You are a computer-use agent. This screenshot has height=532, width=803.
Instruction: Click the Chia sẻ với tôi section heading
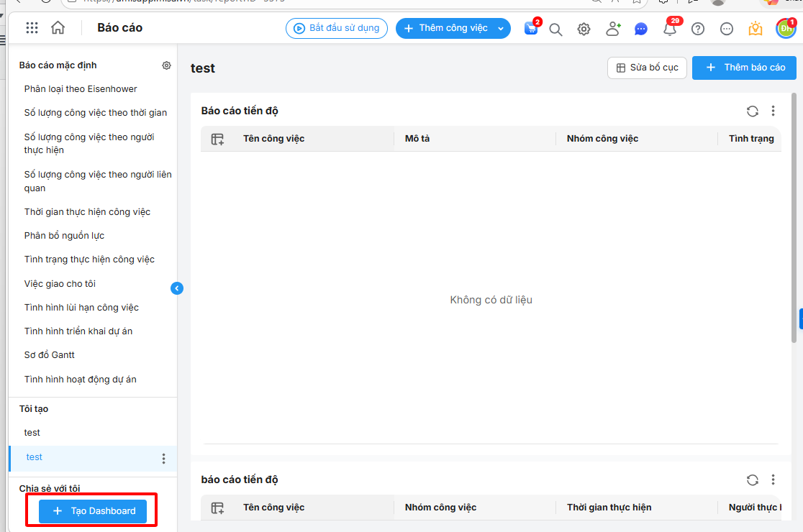[x=50, y=489]
